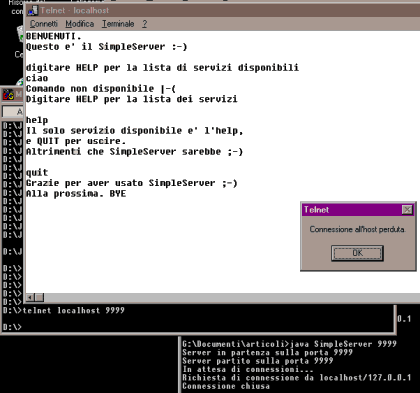Click 'In attesa di connessioni...' line
Image resolution: width=420 pixels, height=393 pixels.
248,369
